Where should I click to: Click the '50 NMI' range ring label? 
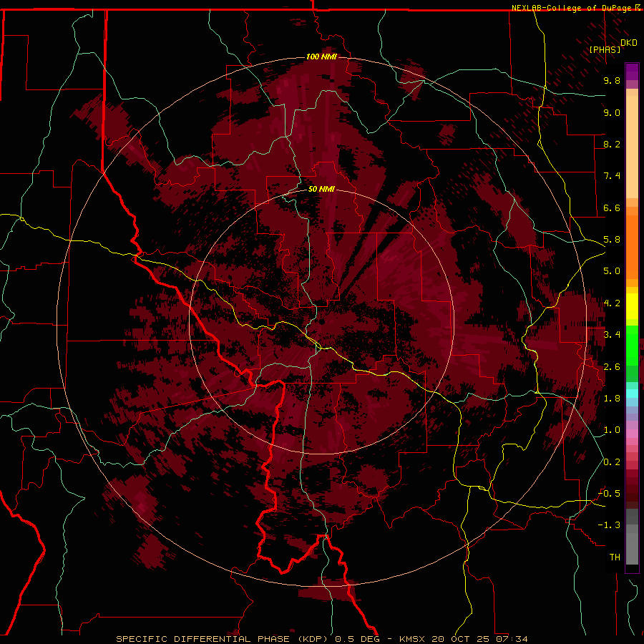point(321,189)
